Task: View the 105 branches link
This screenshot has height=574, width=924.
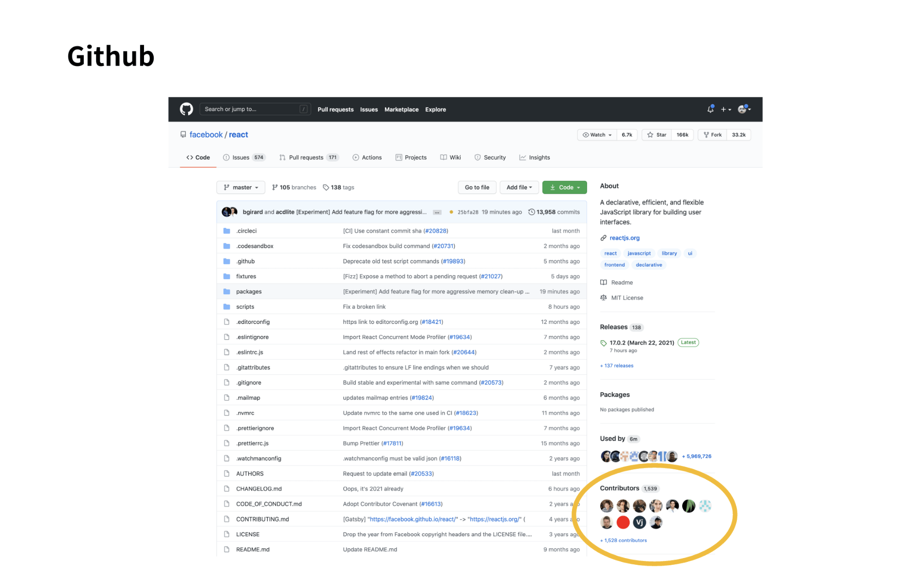Action: click(x=294, y=188)
